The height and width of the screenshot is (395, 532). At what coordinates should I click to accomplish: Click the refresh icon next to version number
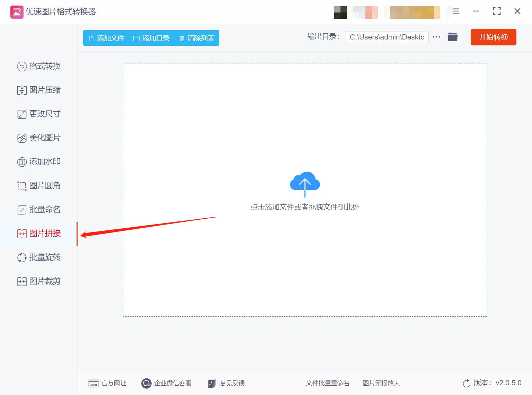click(x=466, y=383)
